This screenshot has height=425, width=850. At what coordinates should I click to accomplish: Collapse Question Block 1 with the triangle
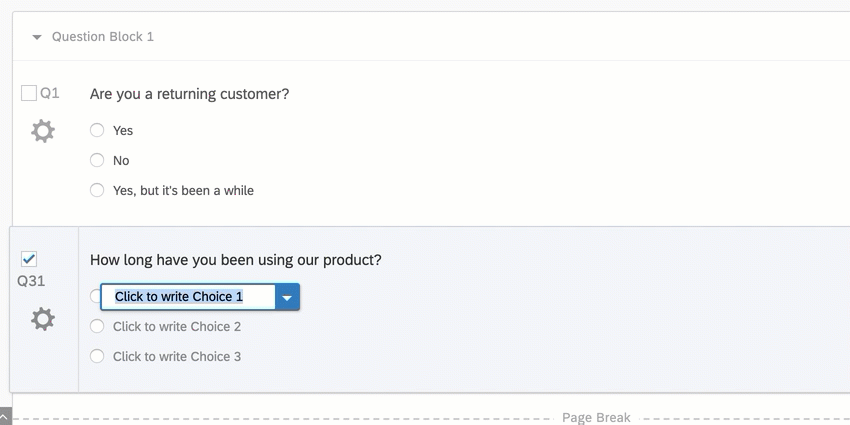coord(37,37)
